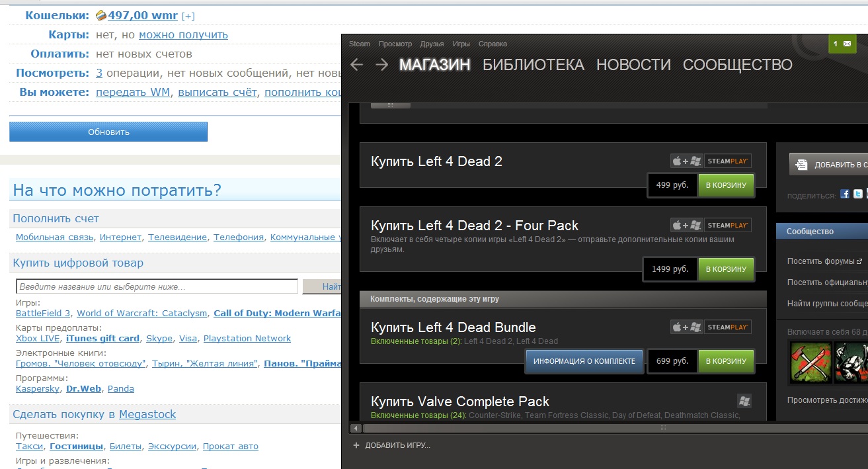Open BattleField 3 link

coord(43,313)
